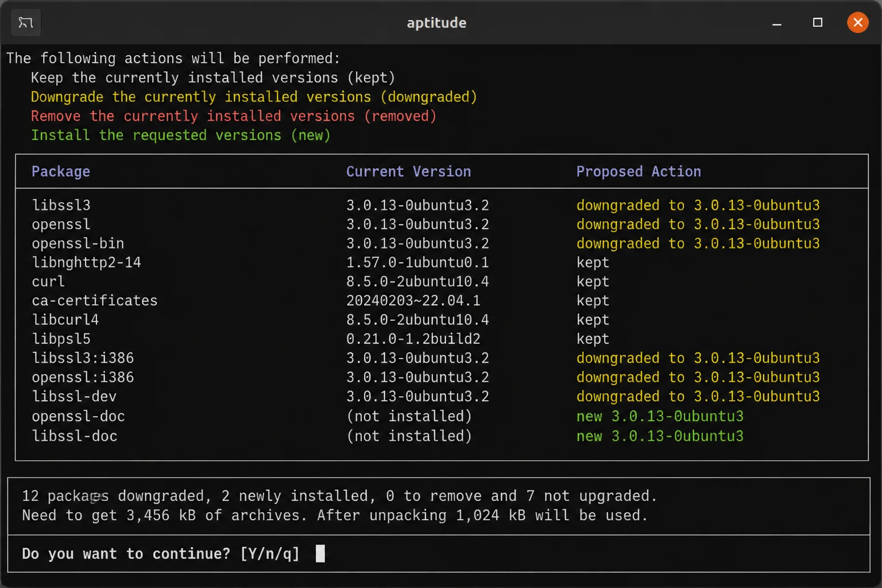Viewport: 882px width, 588px height.
Task: Click the 'Package' column header
Action: (x=61, y=172)
